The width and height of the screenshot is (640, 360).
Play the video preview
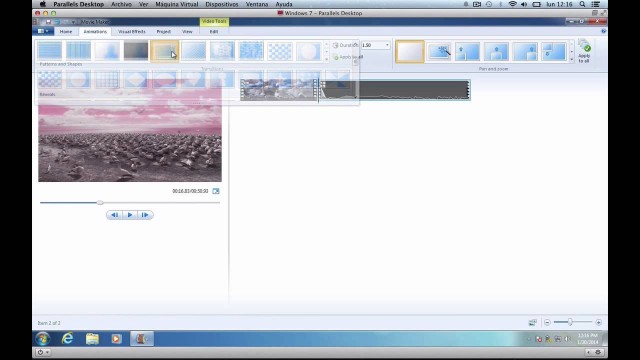point(130,215)
